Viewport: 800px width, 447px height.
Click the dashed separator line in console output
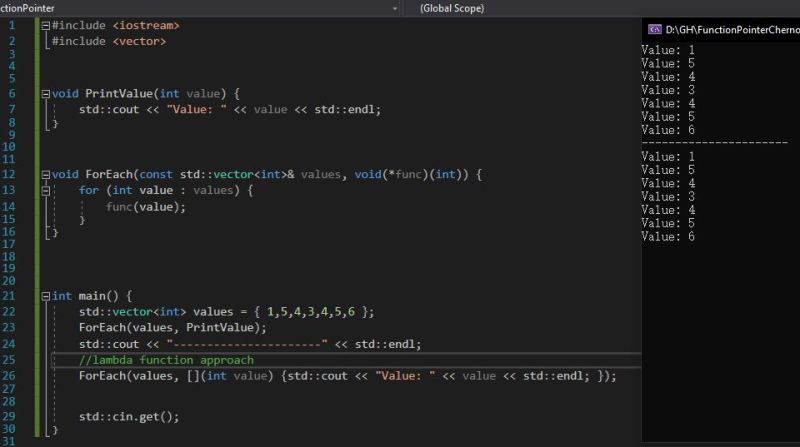click(714, 143)
